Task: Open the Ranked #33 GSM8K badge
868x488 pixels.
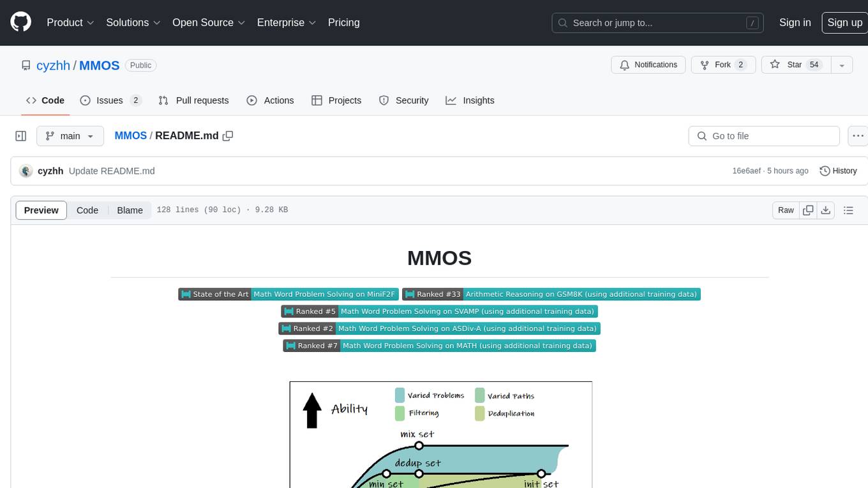Action: pos(551,294)
